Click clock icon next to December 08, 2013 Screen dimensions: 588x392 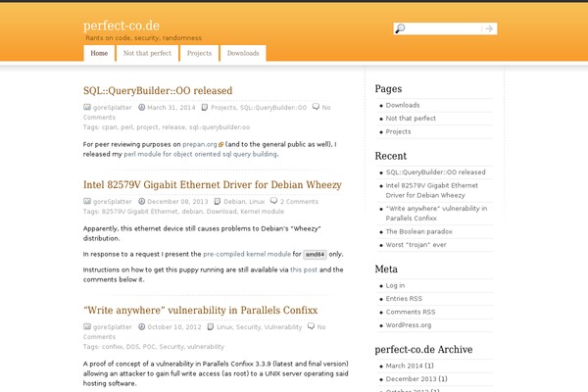(x=141, y=202)
